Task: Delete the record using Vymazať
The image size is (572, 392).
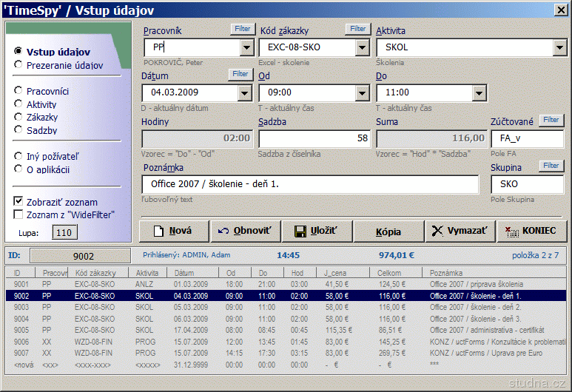Action: 460,231
